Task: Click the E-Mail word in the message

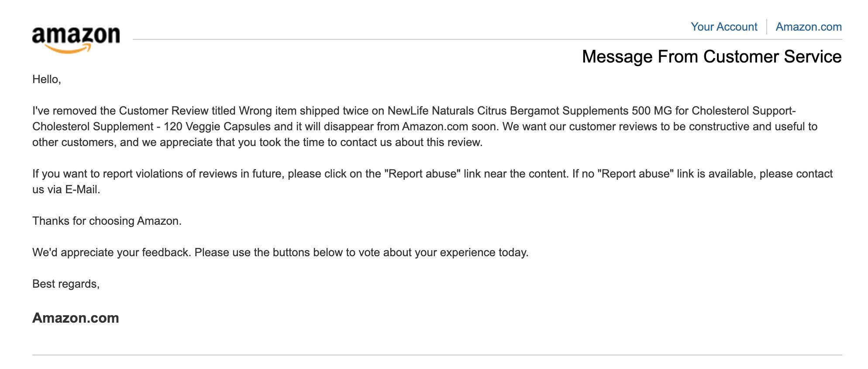Action: click(81, 189)
